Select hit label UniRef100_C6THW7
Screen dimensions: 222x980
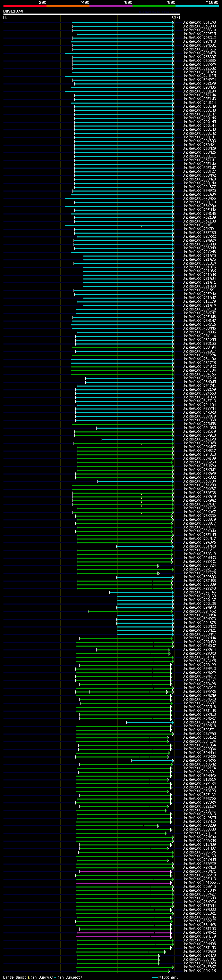pos(199,848)
